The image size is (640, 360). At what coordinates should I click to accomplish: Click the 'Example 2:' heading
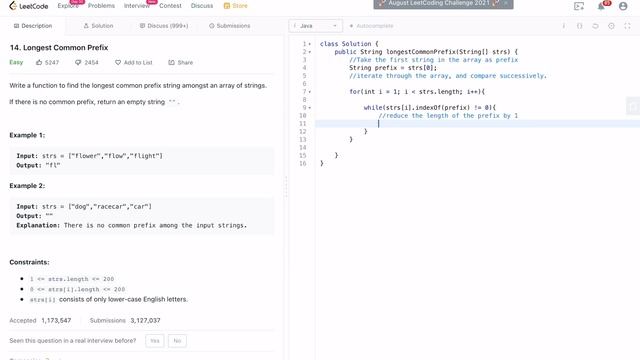pyautogui.click(x=27, y=186)
